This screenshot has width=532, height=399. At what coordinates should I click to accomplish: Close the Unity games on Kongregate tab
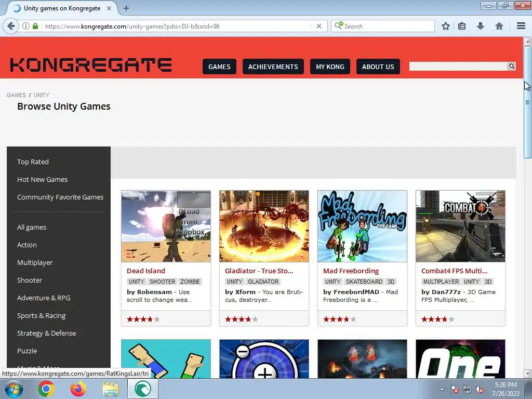tap(109, 8)
